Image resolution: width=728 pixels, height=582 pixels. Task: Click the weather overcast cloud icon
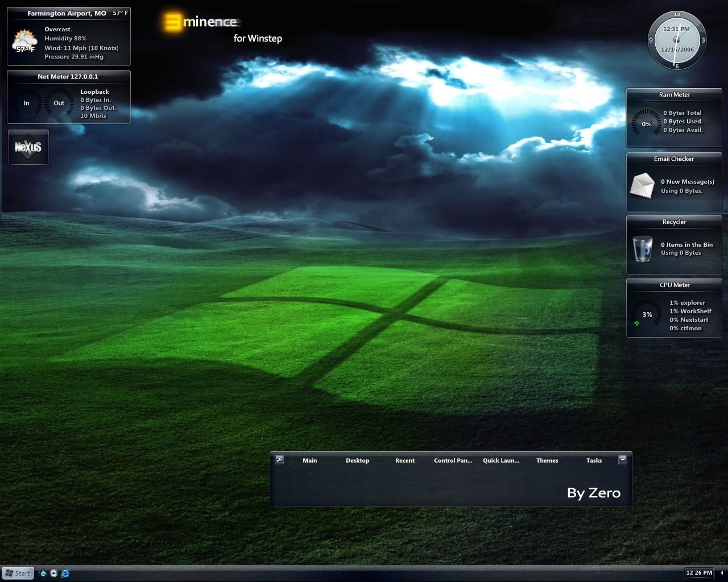[25, 41]
